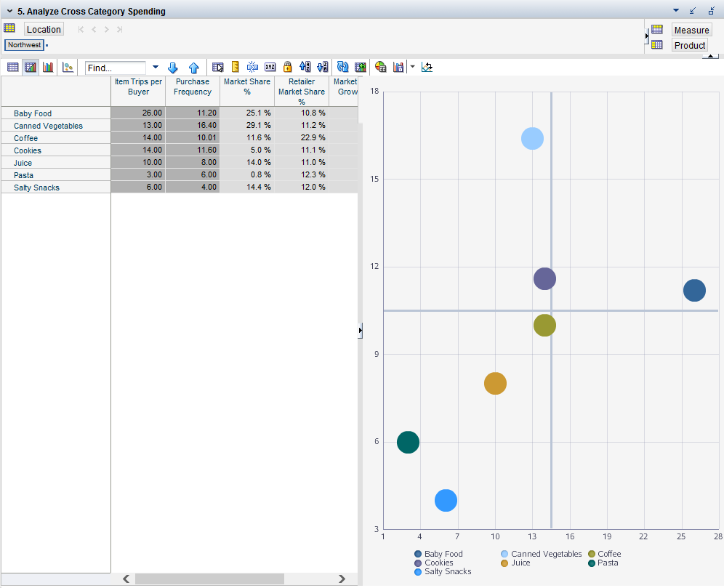Image resolution: width=724 pixels, height=588 pixels.
Task: Click the line chart swap axes icon
Action: coord(427,67)
